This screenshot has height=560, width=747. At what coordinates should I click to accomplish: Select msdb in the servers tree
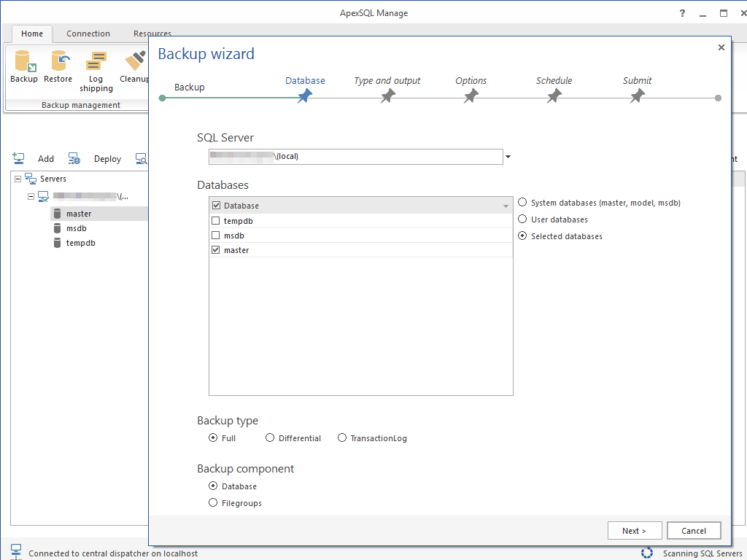tap(76, 228)
